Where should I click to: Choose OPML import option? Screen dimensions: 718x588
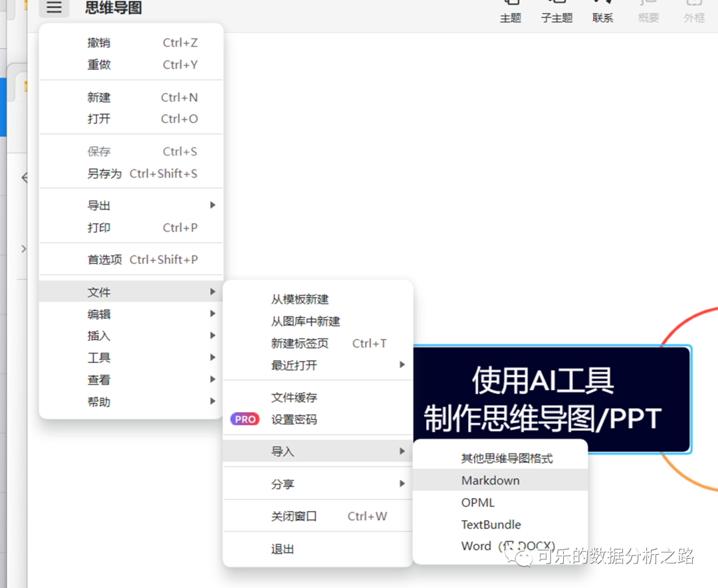[478, 502]
